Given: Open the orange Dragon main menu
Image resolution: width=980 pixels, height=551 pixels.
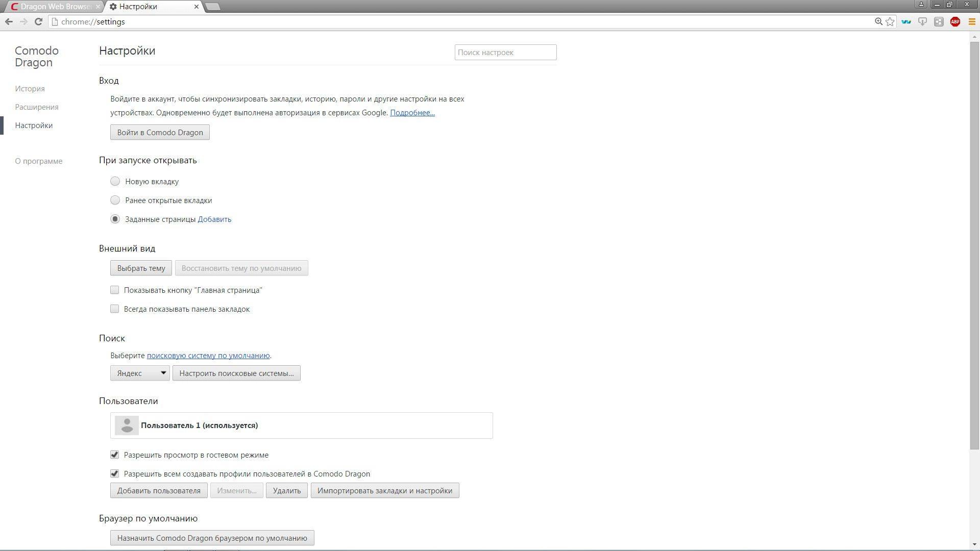Looking at the screenshot, I should tap(972, 21).
